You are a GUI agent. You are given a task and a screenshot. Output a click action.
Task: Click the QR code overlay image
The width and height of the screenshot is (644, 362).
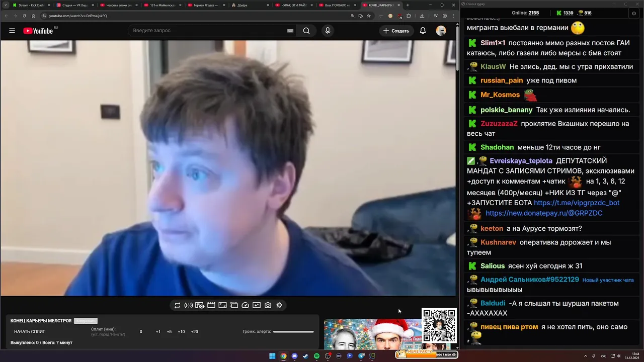pyautogui.click(x=439, y=325)
